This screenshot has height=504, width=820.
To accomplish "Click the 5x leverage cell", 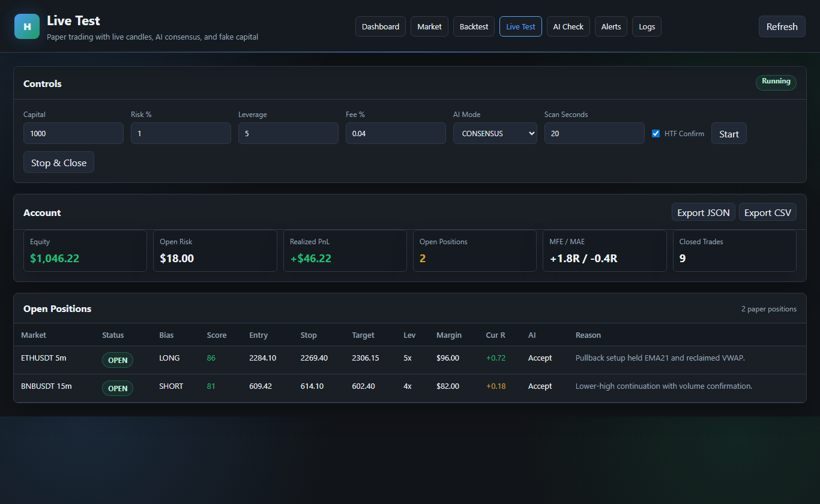I will click(x=408, y=358).
